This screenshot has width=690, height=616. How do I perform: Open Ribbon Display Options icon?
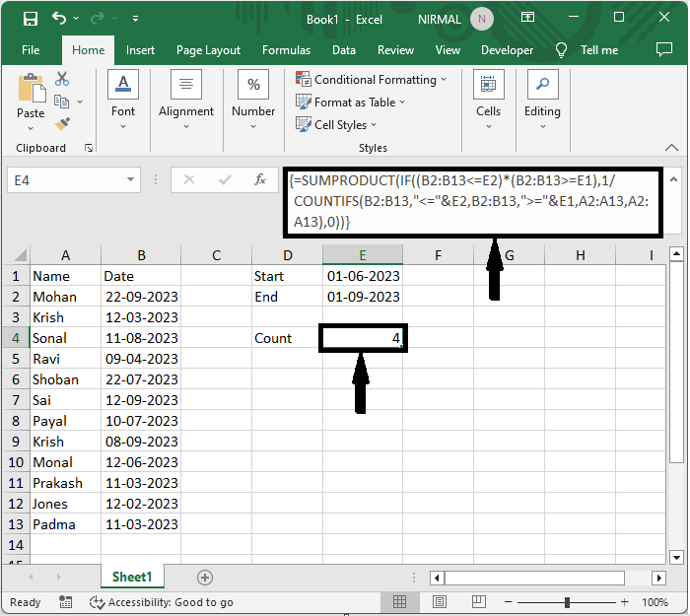tap(527, 17)
